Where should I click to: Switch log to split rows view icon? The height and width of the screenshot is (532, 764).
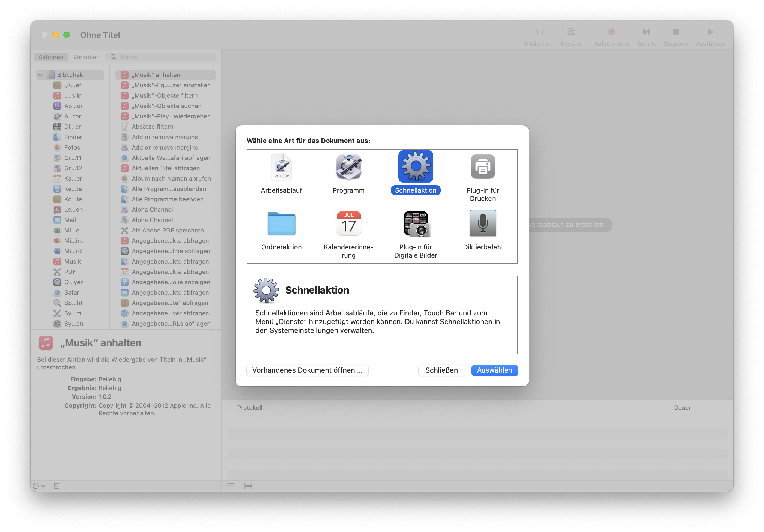coord(248,486)
